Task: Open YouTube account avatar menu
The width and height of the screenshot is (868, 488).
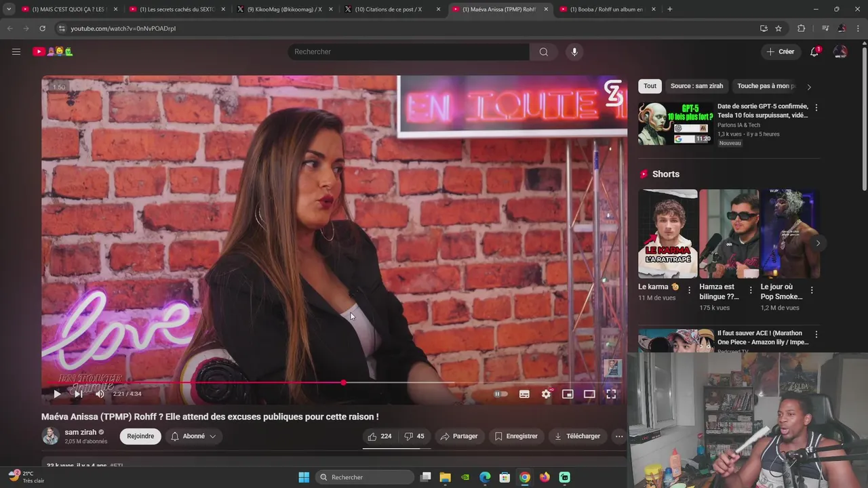Action: (x=840, y=52)
